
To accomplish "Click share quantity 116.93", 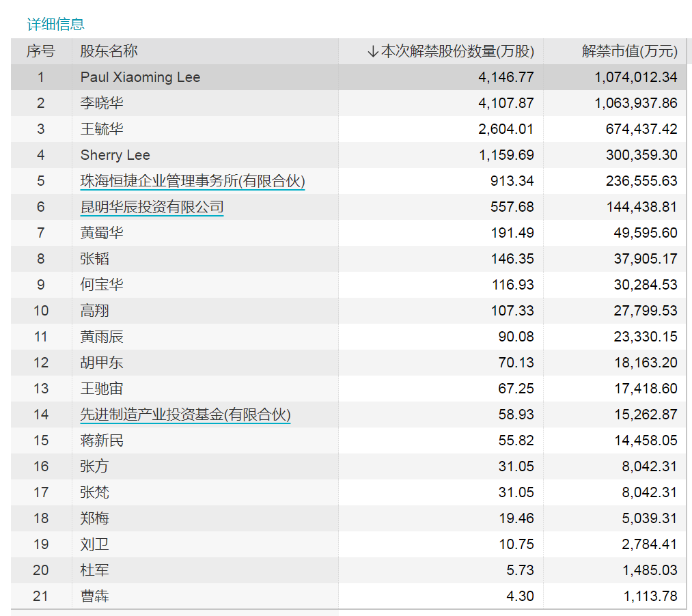I will pyautogui.click(x=513, y=285).
